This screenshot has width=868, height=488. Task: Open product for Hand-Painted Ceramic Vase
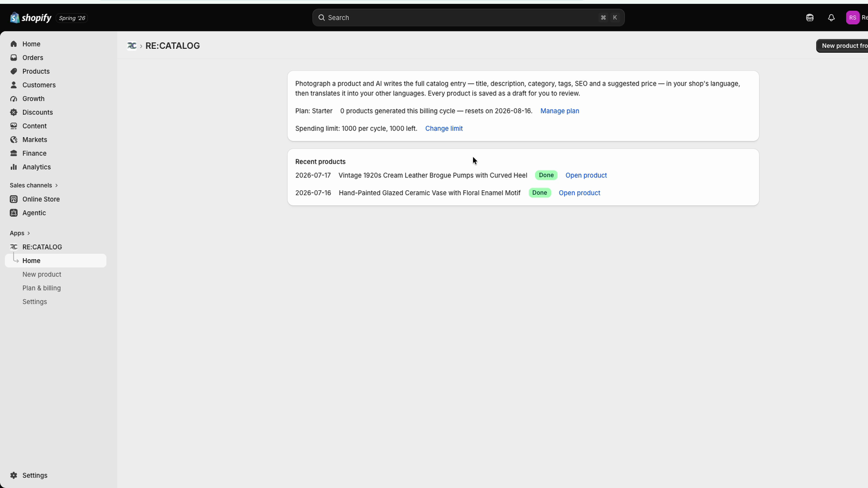point(579,193)
